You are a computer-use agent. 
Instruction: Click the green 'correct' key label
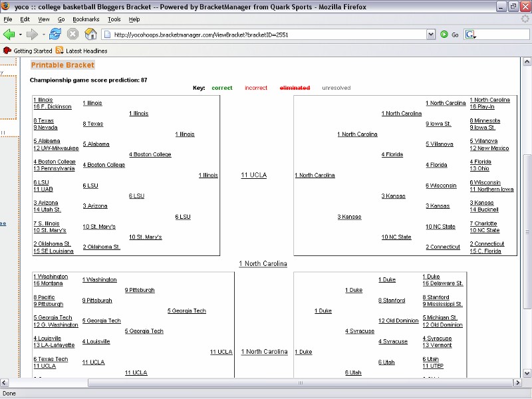pyautogui.click(x=222, y=88)
